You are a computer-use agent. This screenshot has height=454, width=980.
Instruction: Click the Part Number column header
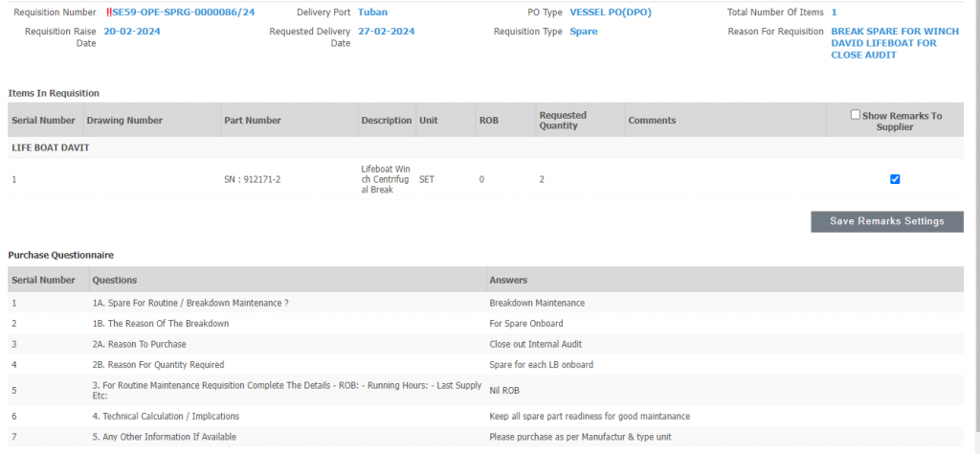click(252, 121)
